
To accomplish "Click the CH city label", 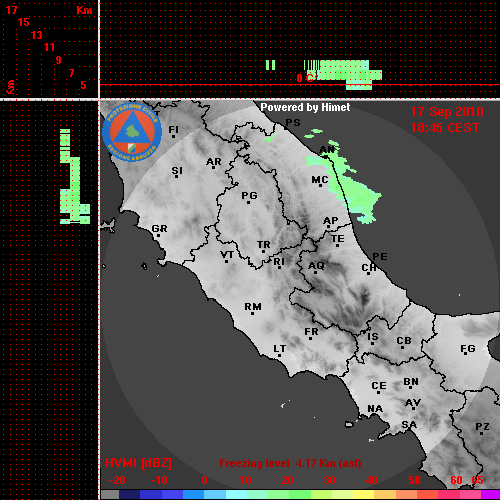I will [369, 268].
